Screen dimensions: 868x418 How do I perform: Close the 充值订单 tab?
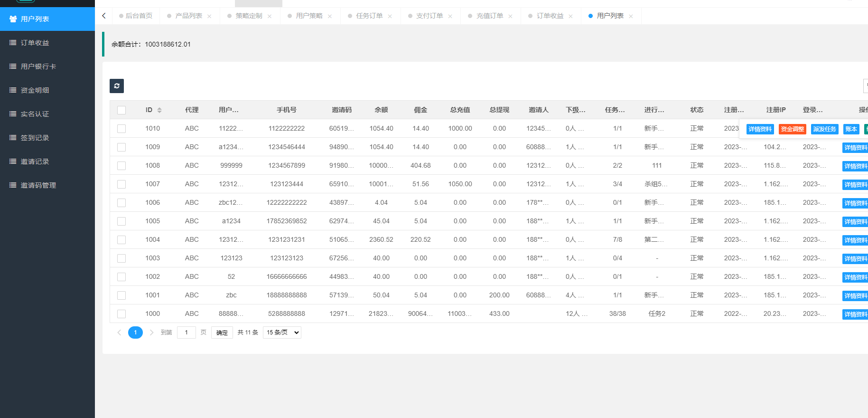[x=511, y=16]
